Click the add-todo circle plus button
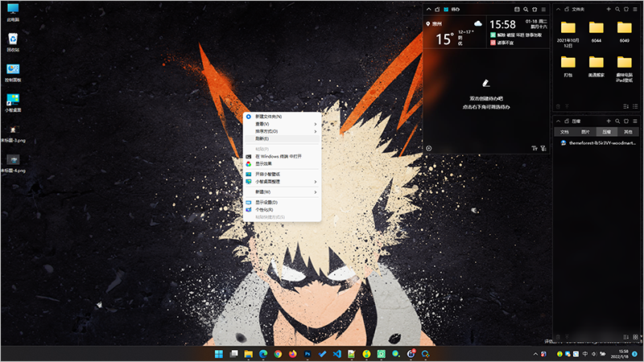 (429, 148)
